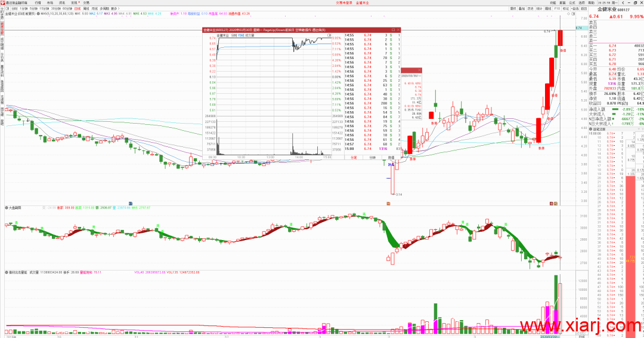Open the 版面 menu at top right
The height and width of the screenshot is (338, 644).
coord(563,2)
